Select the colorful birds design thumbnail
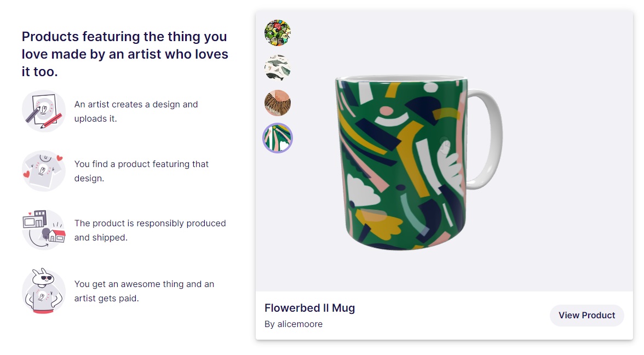This screenshot has width=644, height=355. pos(278,33)
